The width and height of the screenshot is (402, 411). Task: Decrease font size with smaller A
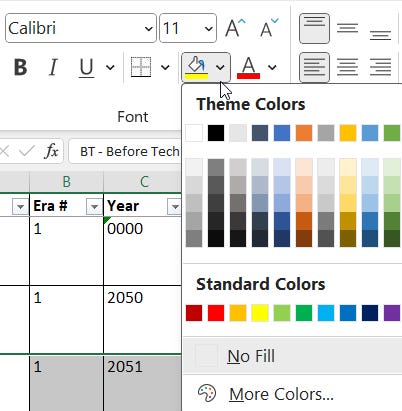[x=269, y=28]
